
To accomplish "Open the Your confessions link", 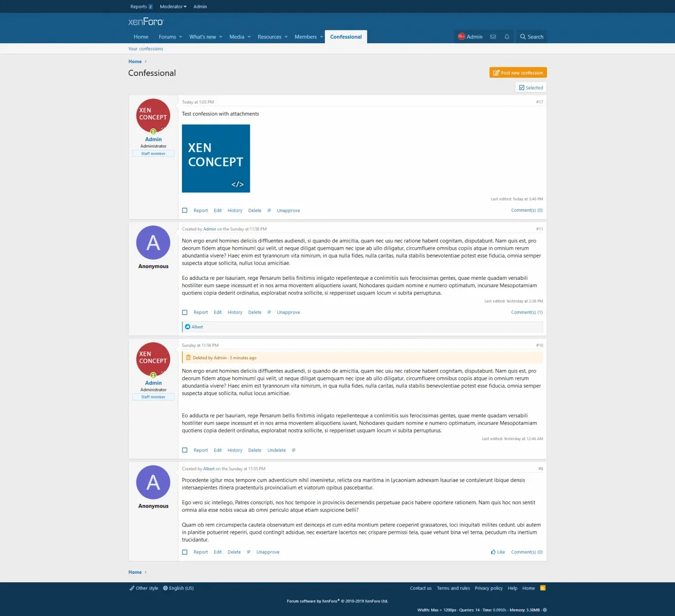I will point(146,49).
